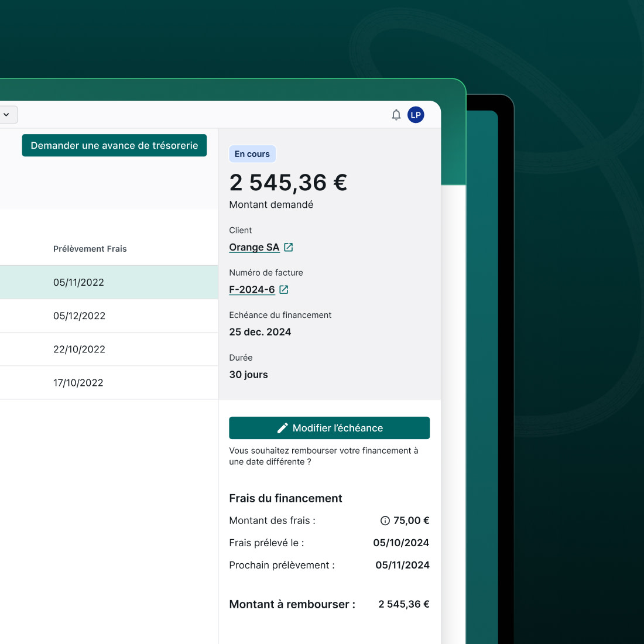Open Orange SA via its external link icon
Image resolution: width=644 pixels, height=644 pixels.
(x=288, y=246)
